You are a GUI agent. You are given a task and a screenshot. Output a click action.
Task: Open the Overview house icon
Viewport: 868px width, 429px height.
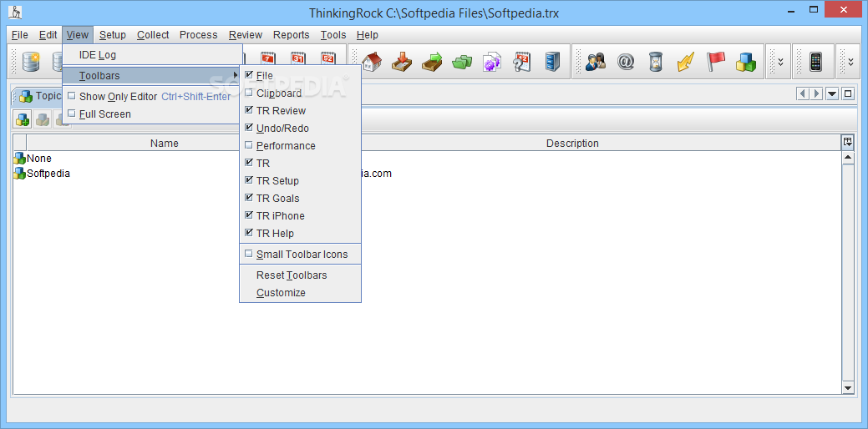point(373,62)
